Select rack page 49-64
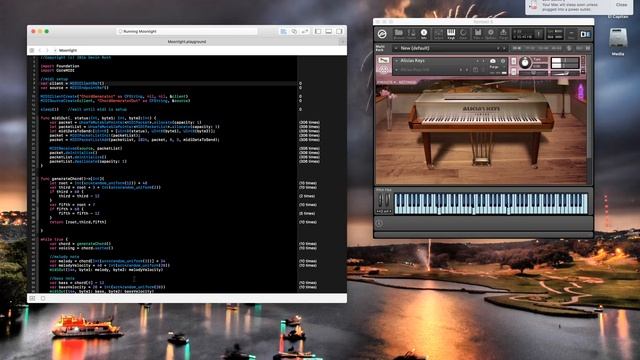Image resolution: width=640 pixels, height=360 pixels. (556, 48)
